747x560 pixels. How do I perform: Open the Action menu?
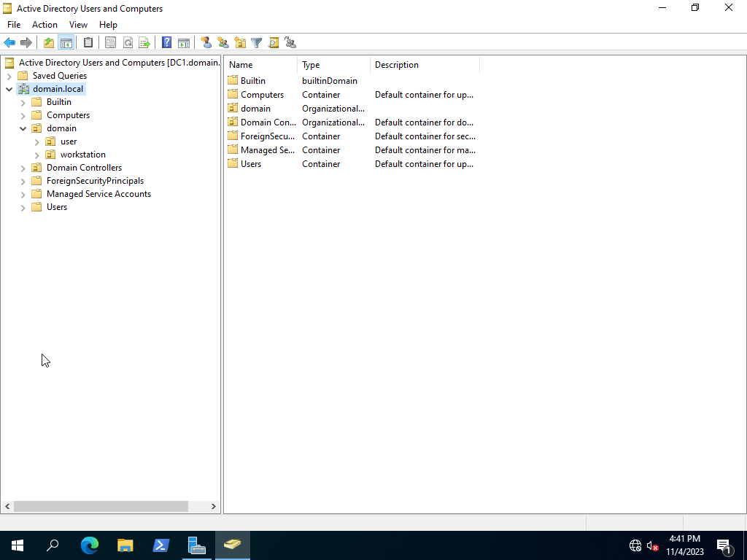tap(44, 25)
